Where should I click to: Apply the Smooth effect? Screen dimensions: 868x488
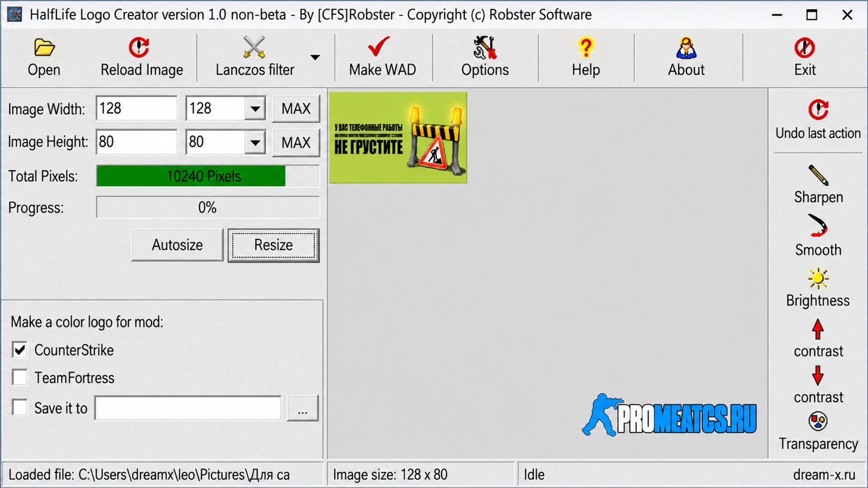818,236
